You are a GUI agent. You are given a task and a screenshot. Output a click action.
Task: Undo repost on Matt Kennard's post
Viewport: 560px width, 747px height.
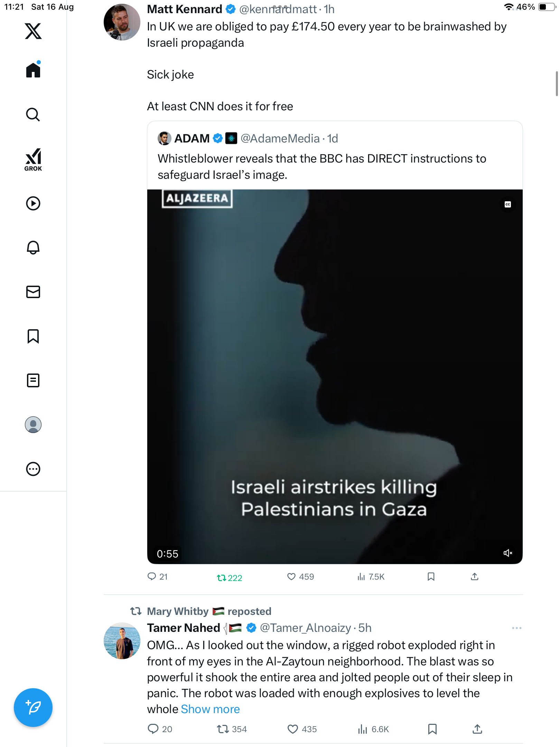click(222, 577)
